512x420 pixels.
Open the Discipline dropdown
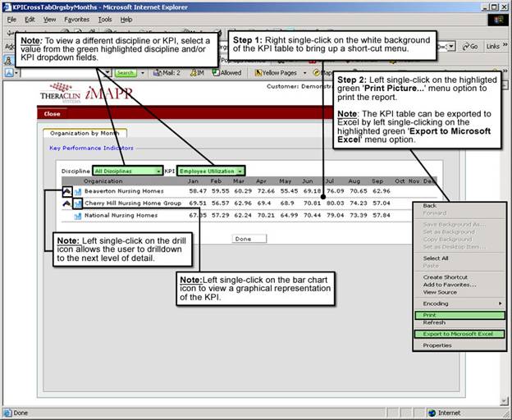coord(127,171)
